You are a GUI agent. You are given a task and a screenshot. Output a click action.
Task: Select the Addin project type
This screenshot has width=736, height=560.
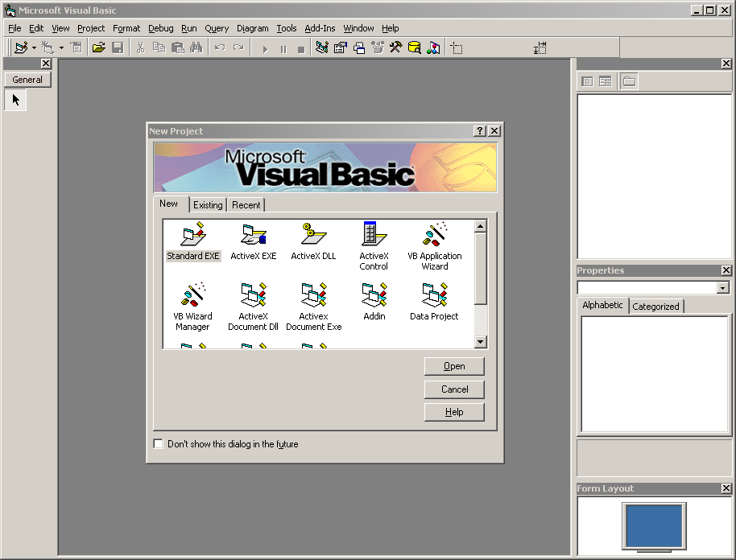(x=374, y=302)
